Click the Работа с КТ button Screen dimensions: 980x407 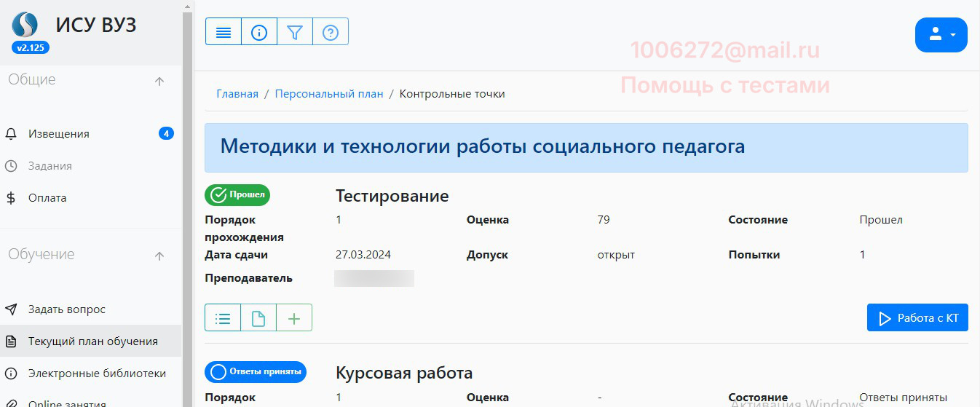click(x=917, y=318)
